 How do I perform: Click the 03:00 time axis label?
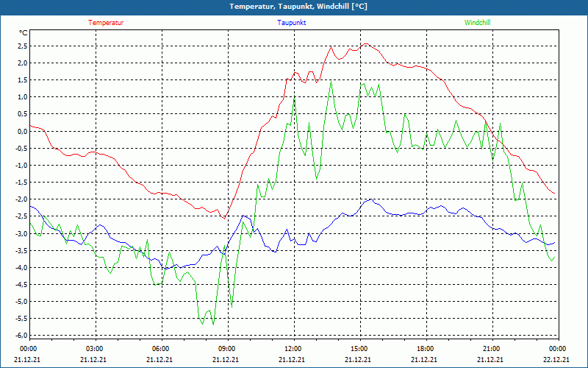(94, 349)
